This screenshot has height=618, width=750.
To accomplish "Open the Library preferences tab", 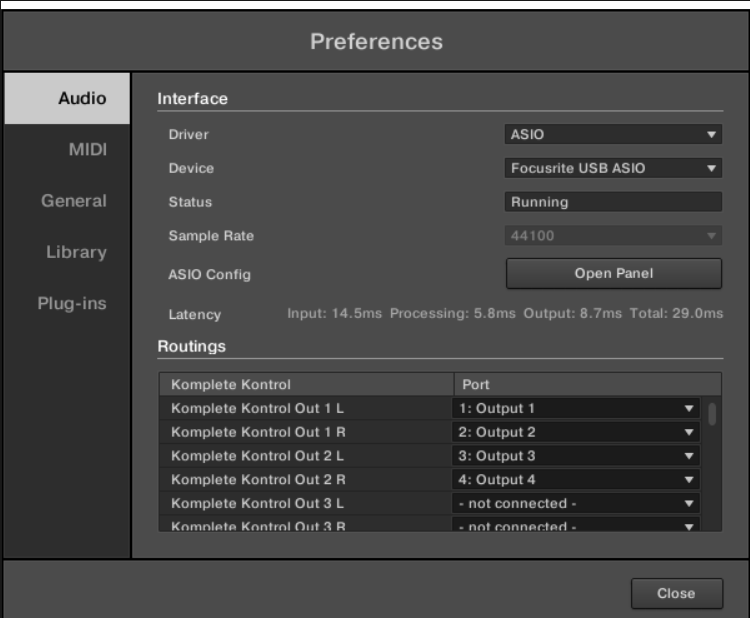I will coord(76,252).
